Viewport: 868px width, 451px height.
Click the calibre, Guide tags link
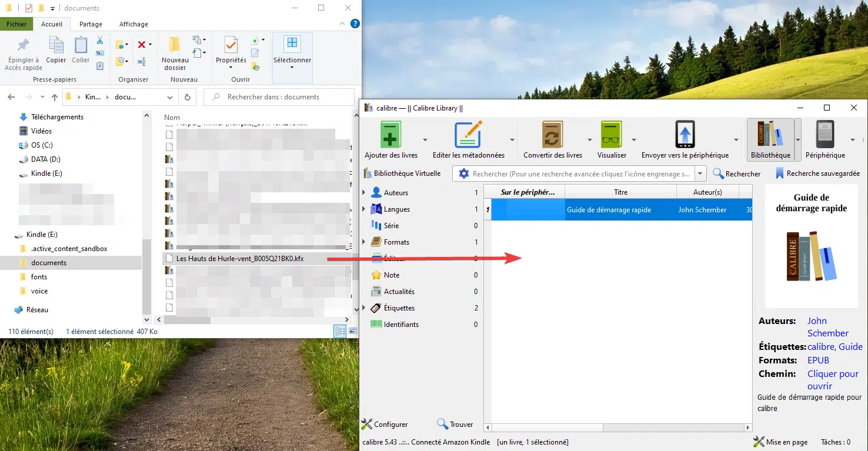(x=835, y=347)
